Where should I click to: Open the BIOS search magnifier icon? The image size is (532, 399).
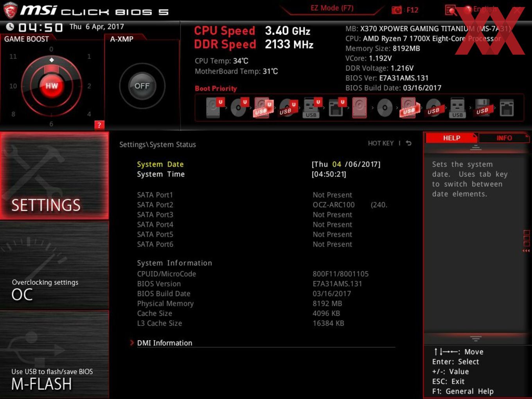(x=451, y=10)
